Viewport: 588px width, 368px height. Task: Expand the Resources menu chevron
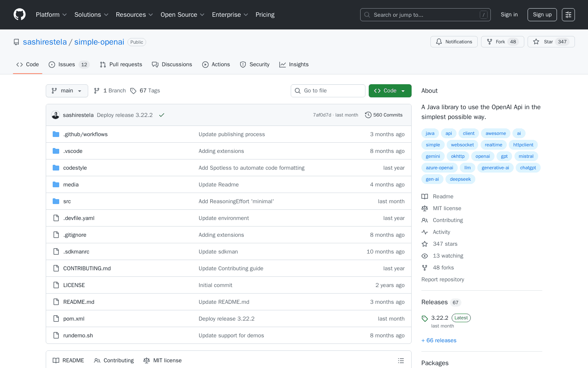point(150,15)
